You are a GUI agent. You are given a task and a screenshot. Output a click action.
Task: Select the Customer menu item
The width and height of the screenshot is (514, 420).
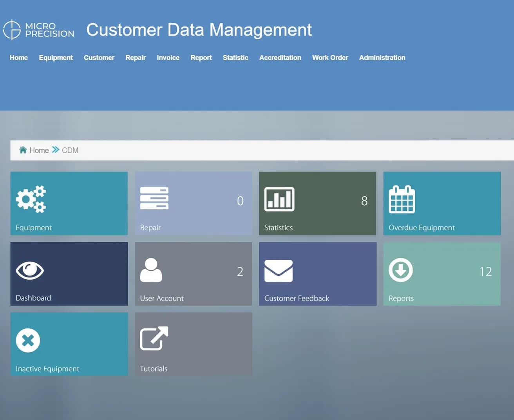[99, 58]
